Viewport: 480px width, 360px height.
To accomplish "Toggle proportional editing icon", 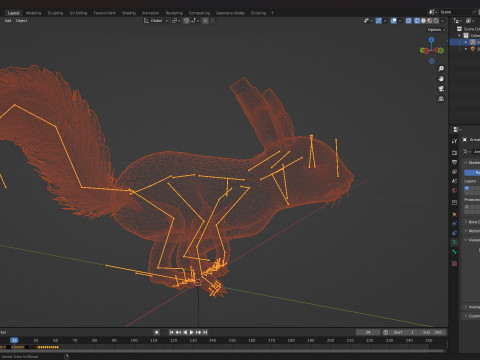I will (x=205, y=21).
